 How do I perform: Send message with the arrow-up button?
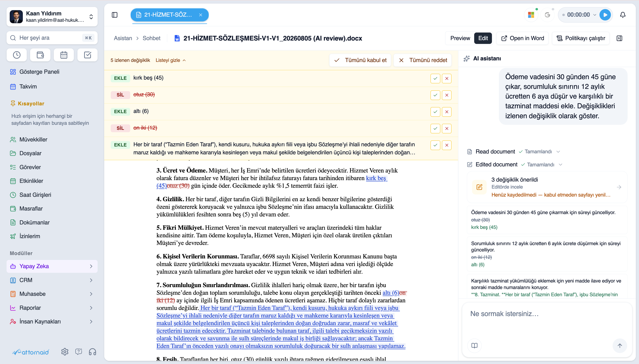(x=620, y=345)
